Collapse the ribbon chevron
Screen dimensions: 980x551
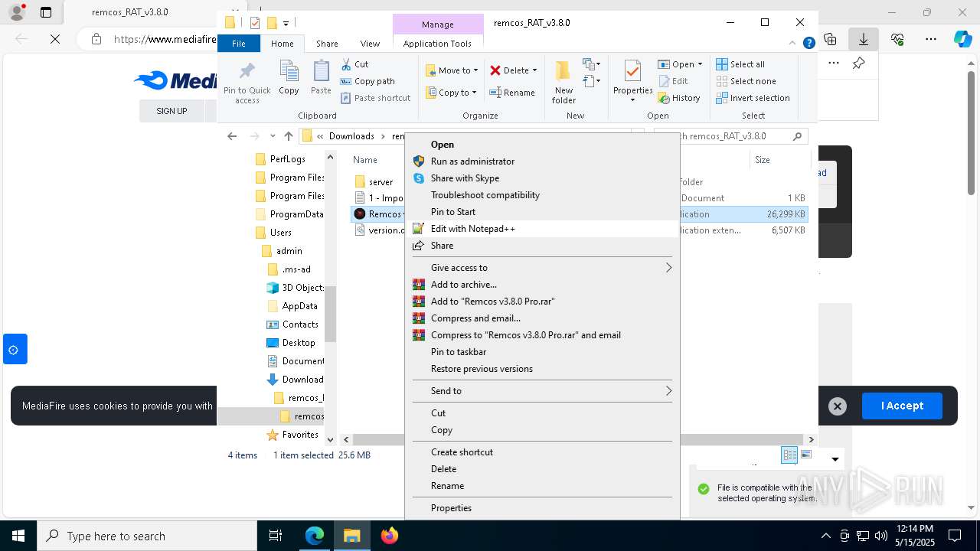tap(792, 44)
